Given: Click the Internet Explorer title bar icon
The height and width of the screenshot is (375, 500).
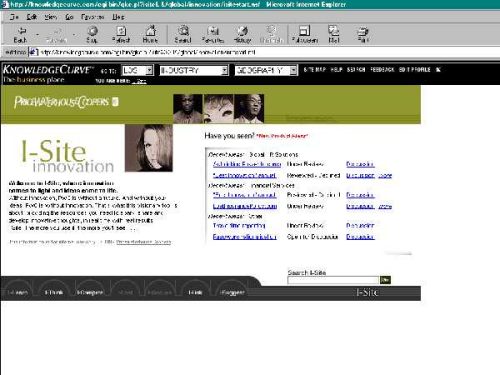Looking at the screenshot, I should pyautogui.click(x=5, y=4).
